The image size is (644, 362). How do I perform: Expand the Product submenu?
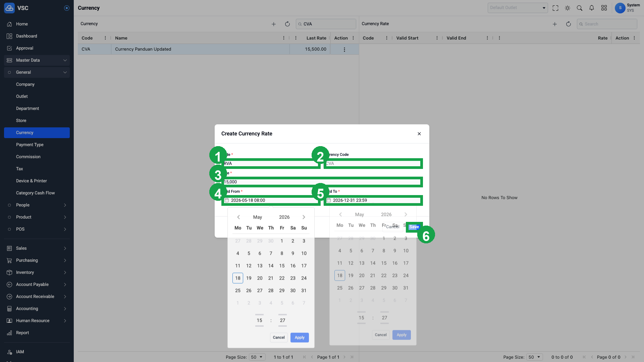[37, 217]
